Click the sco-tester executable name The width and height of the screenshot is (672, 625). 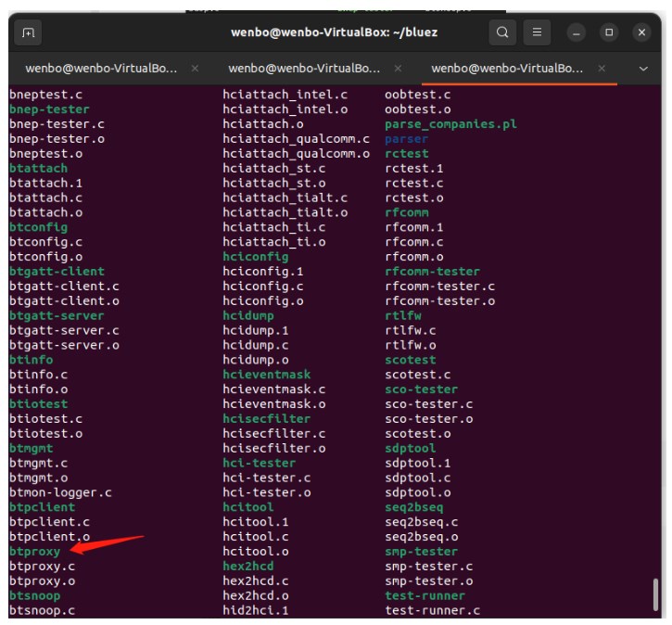click(422, 389)
